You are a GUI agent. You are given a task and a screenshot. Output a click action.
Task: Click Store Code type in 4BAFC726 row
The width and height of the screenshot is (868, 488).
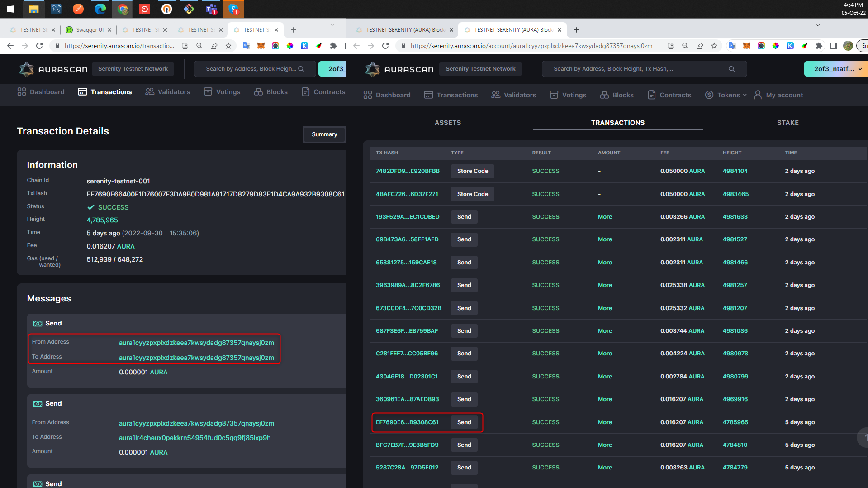(473, 194)
